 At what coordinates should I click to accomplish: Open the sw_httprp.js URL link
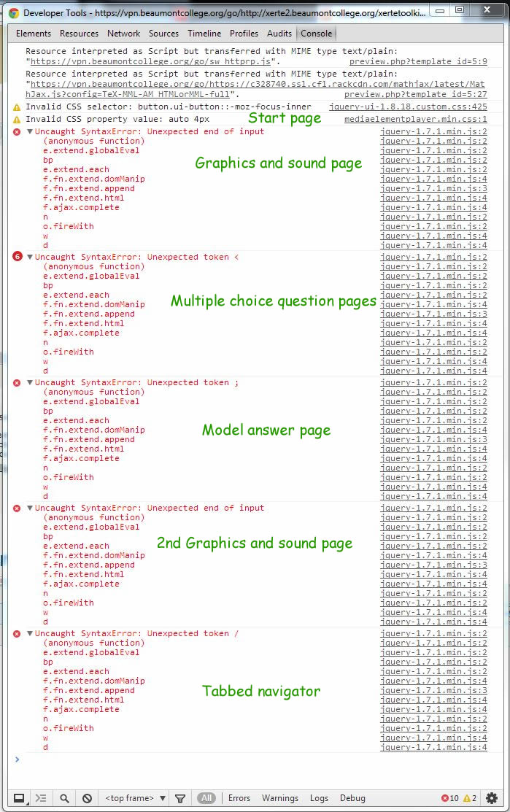[x=151, y=61]
